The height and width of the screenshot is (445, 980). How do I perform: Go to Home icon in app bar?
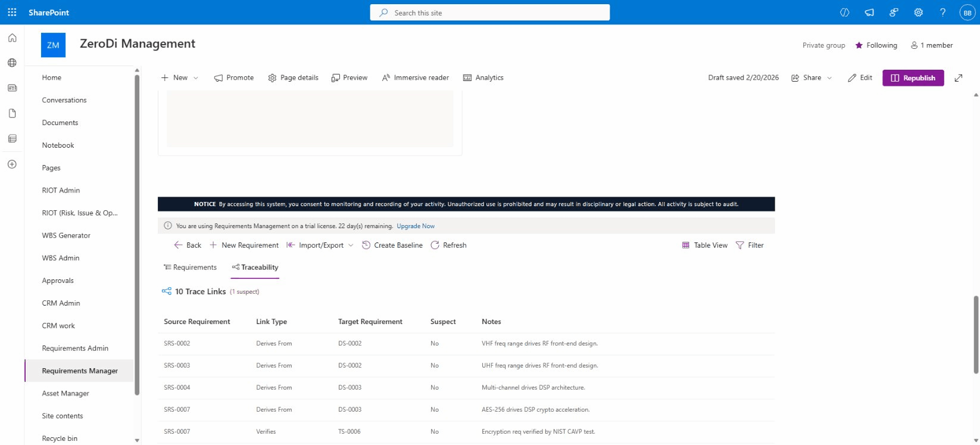pos(12,38)
